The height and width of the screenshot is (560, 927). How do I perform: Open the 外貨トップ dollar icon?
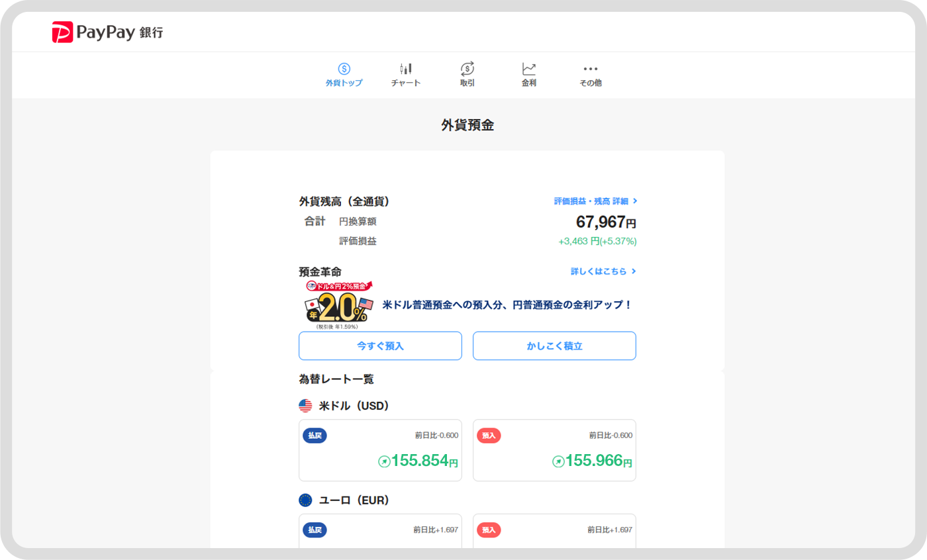(344, 69)
